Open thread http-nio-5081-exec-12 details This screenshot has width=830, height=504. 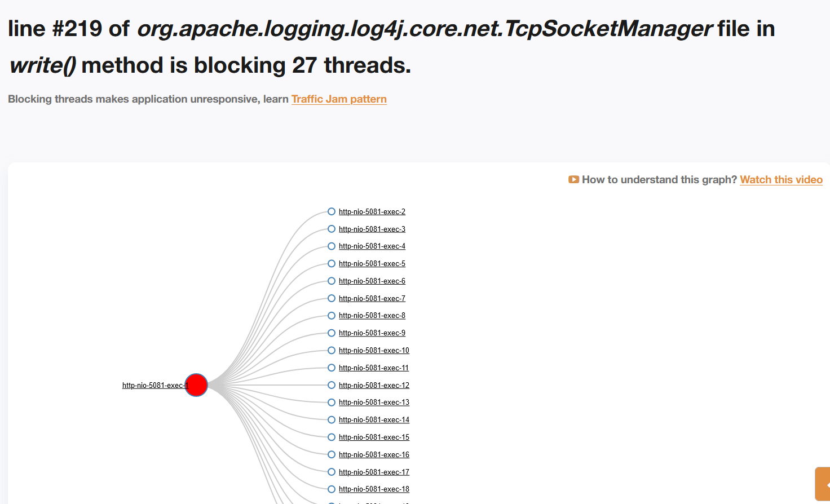(x=374, y=386)
